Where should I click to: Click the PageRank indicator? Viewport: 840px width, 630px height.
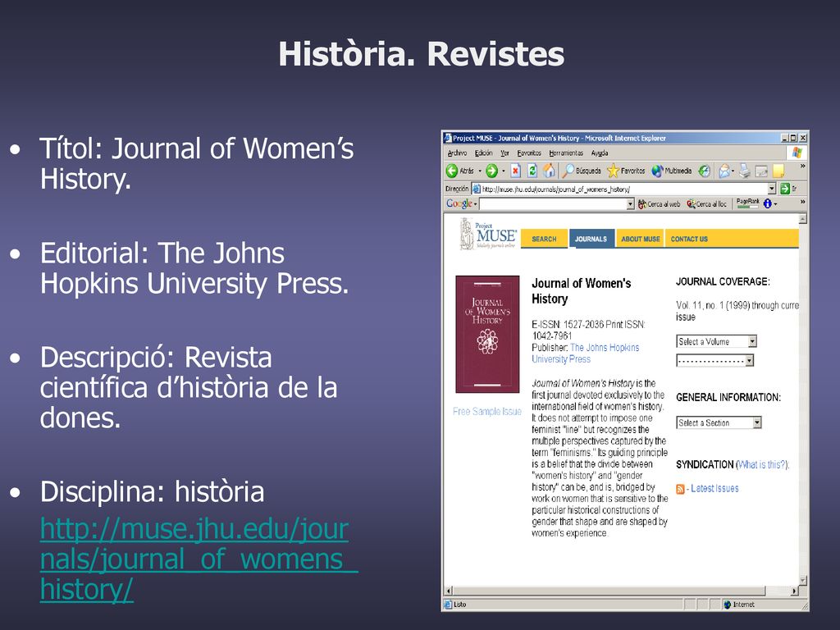[747, 203]
